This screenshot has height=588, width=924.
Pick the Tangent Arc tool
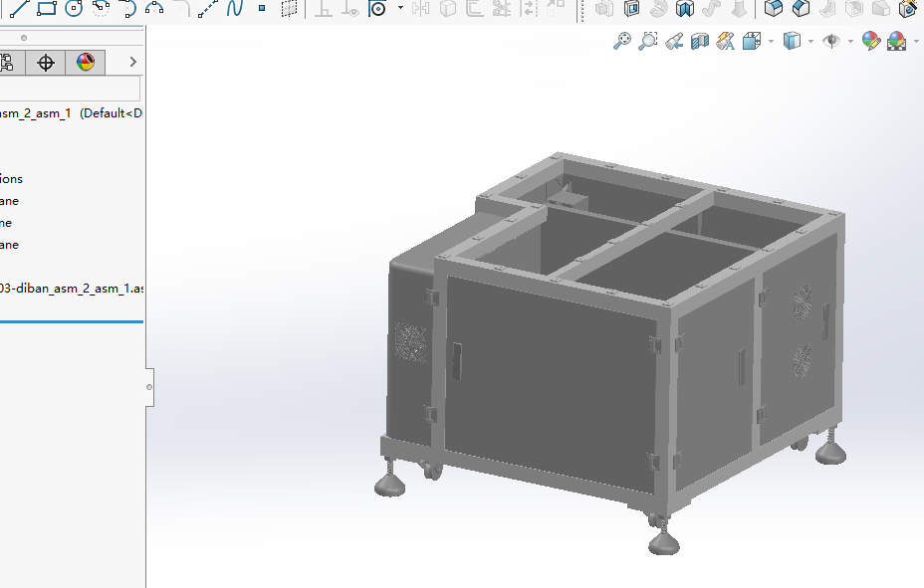(127, 8)
